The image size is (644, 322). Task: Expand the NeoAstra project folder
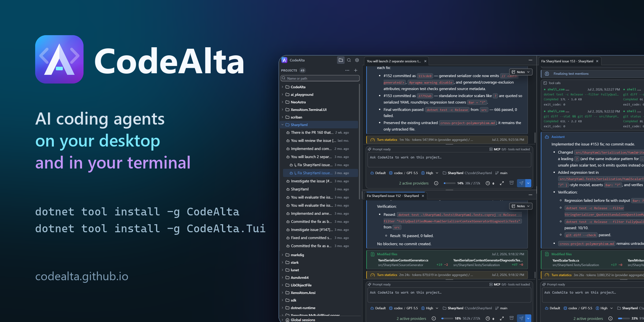pos(282,102)
